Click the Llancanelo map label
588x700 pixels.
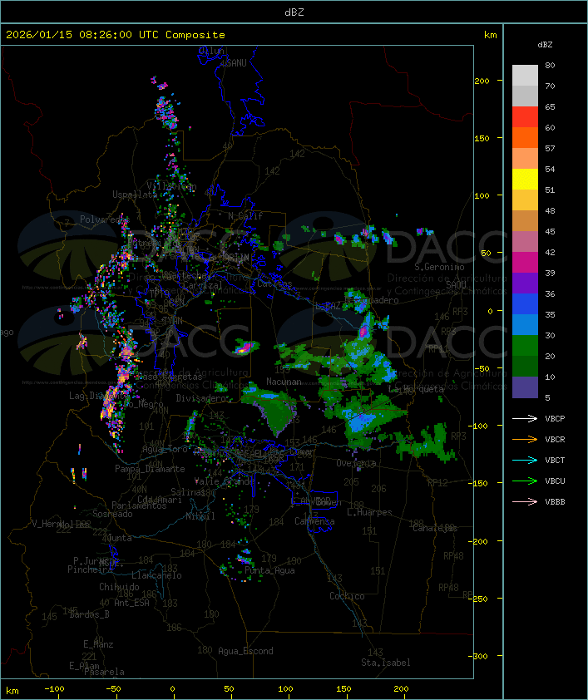(156, 575)
